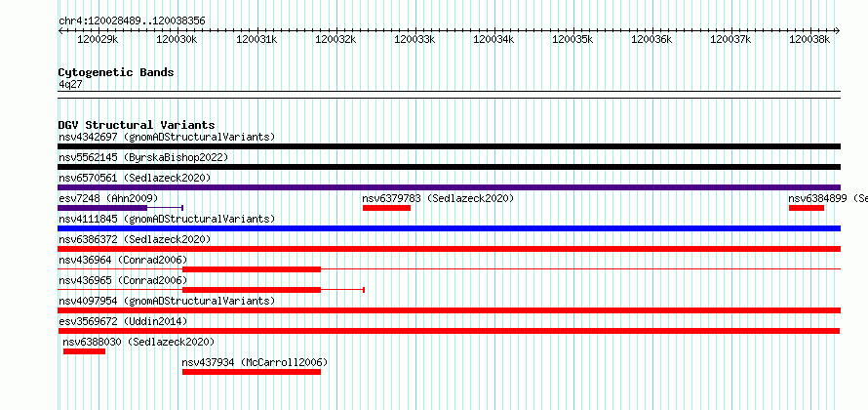Click the nsv437934 (McCarroll2006) label
The height and width of the screenshot is (410, 868).
[x=255, y=362]
